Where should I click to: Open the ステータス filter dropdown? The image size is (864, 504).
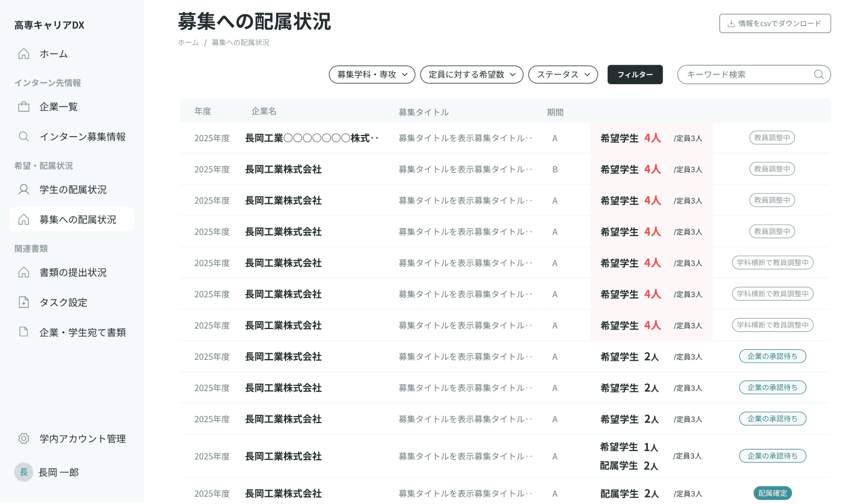click(563, 75)
